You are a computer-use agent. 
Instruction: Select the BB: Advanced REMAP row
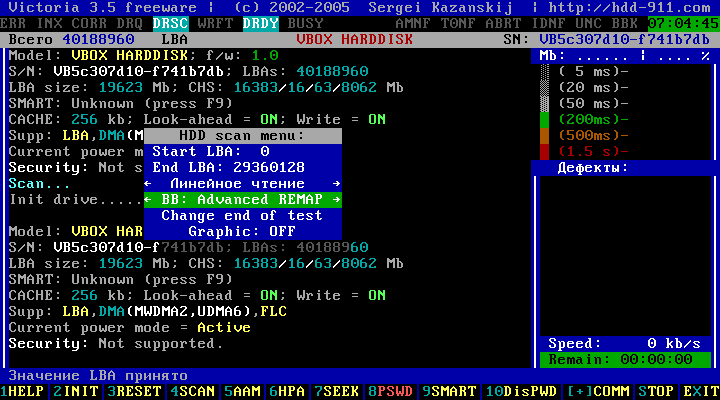coord(243,200)
